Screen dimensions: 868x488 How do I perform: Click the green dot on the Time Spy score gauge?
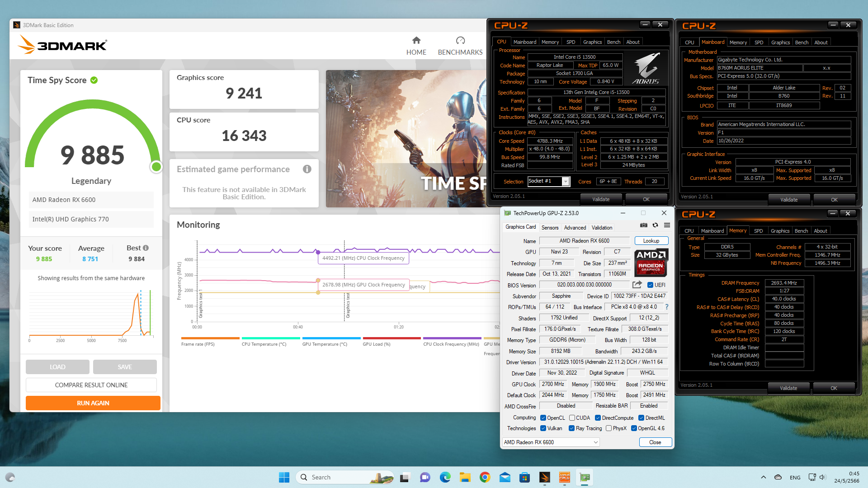(x=156, y=167)
